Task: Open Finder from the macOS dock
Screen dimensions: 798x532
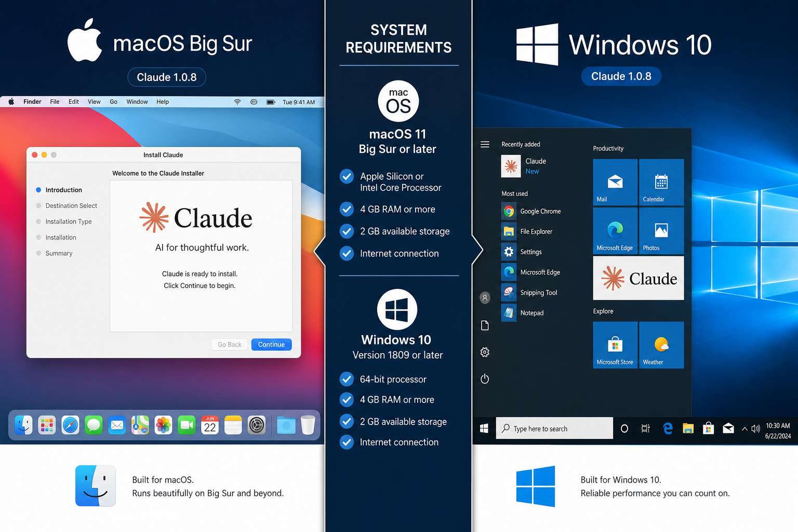Action: [x=23, y=425]
